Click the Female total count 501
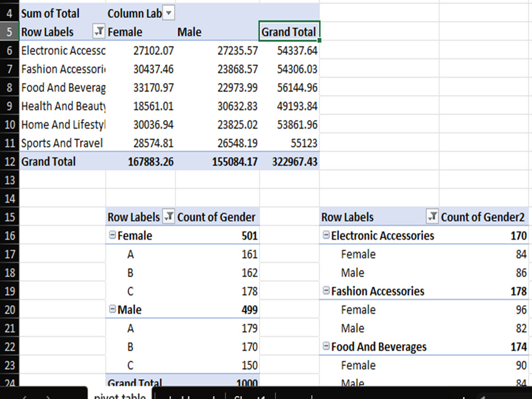Screen dimensions: 532x399 click(x=218, y=236)
